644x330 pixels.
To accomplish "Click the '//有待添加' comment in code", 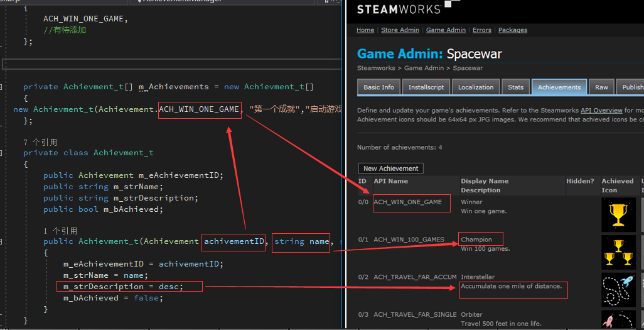I will click(65, 30).
